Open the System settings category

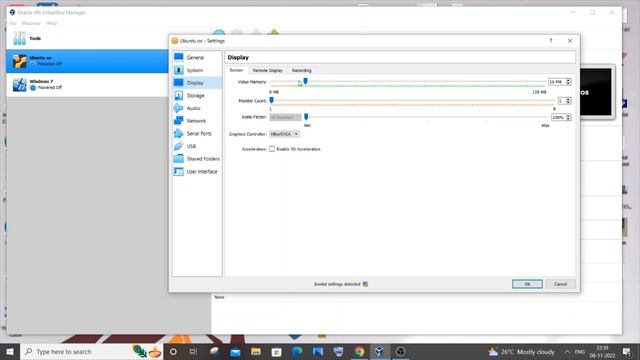[197, 70]
